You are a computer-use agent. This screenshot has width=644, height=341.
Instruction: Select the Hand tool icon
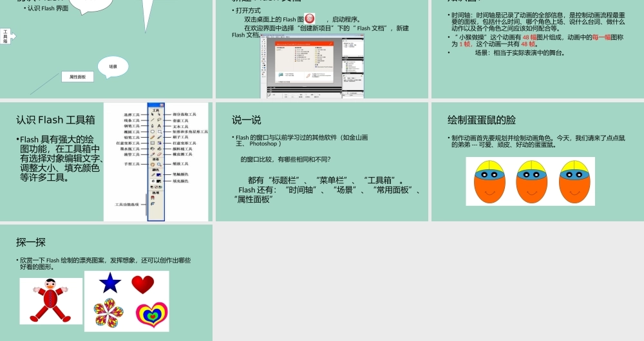153,165
